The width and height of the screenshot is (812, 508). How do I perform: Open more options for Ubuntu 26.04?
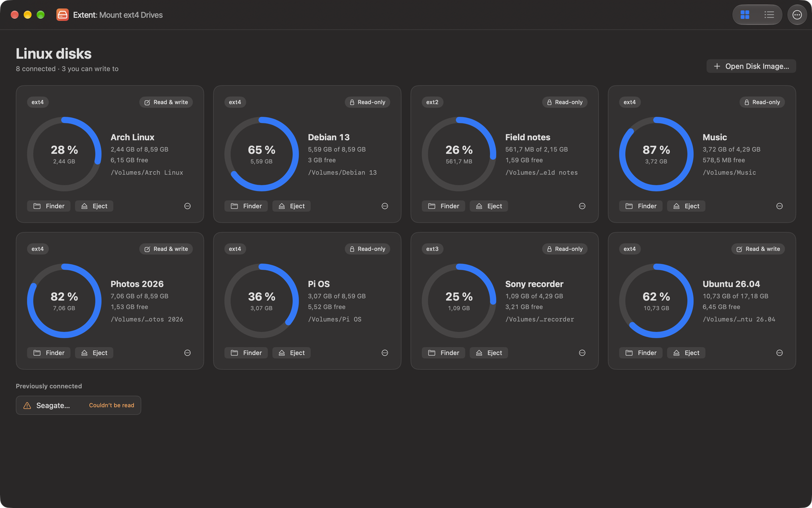[780, 353]
